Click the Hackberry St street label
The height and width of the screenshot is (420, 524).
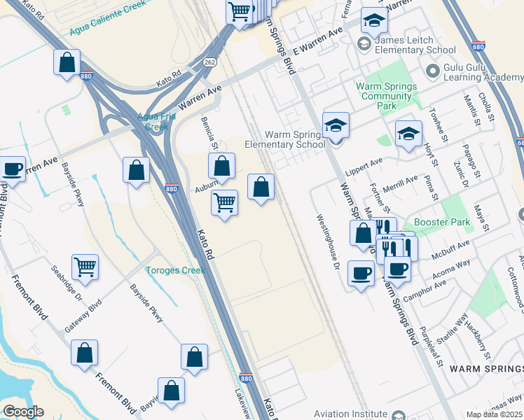coord(478,340)
